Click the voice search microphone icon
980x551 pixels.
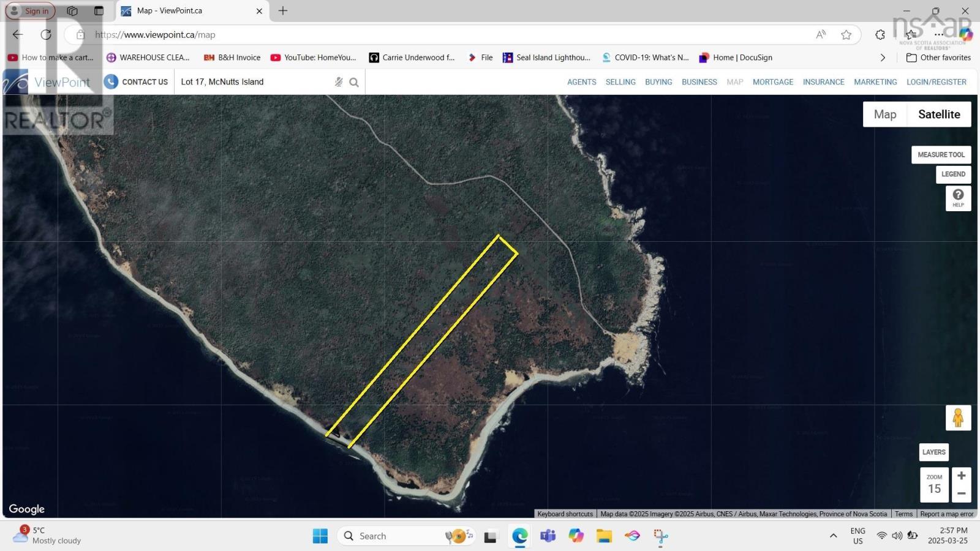click(339, 82)
